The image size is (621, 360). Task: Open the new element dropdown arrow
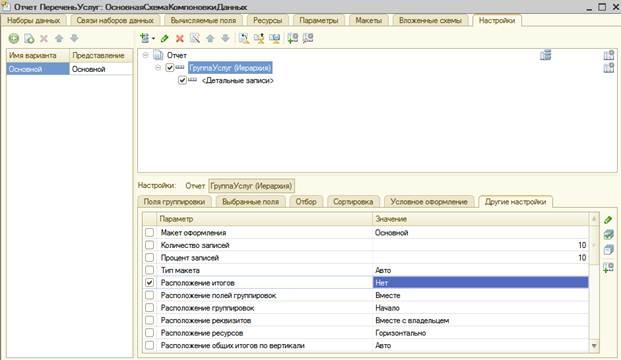click(153, 39)
